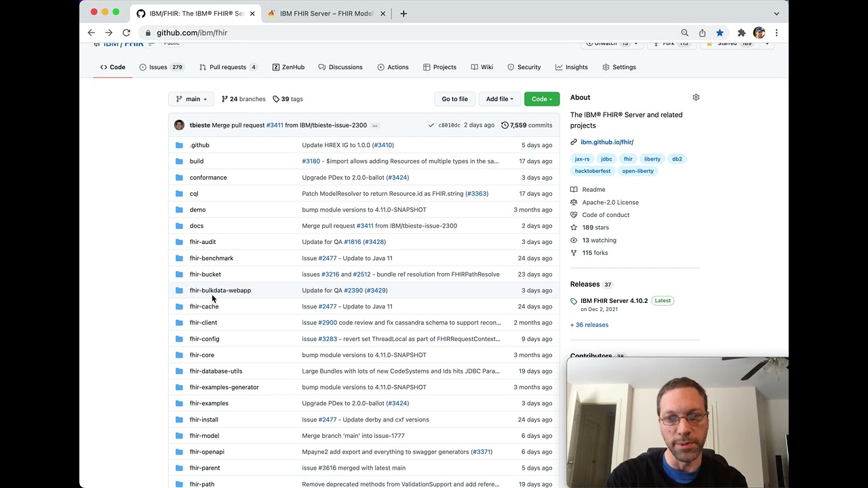The image size is (868, 488).
Task: Open Chrome profile avatar
Action: (759, 33)
